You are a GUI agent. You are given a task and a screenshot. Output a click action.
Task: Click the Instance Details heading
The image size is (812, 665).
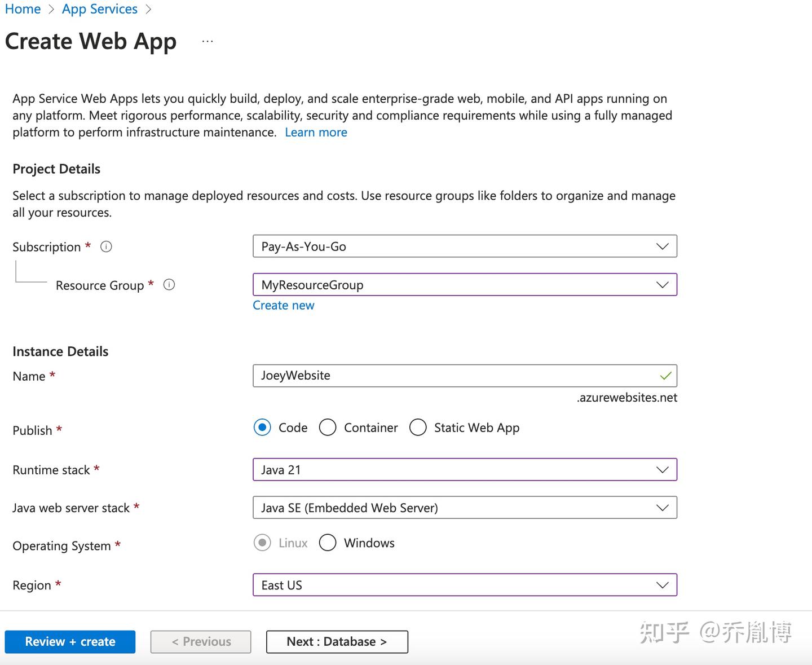[60, 351]
